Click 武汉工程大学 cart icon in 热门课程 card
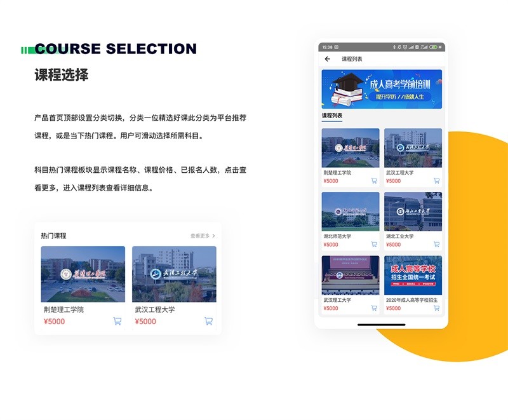 click(208, 321)
